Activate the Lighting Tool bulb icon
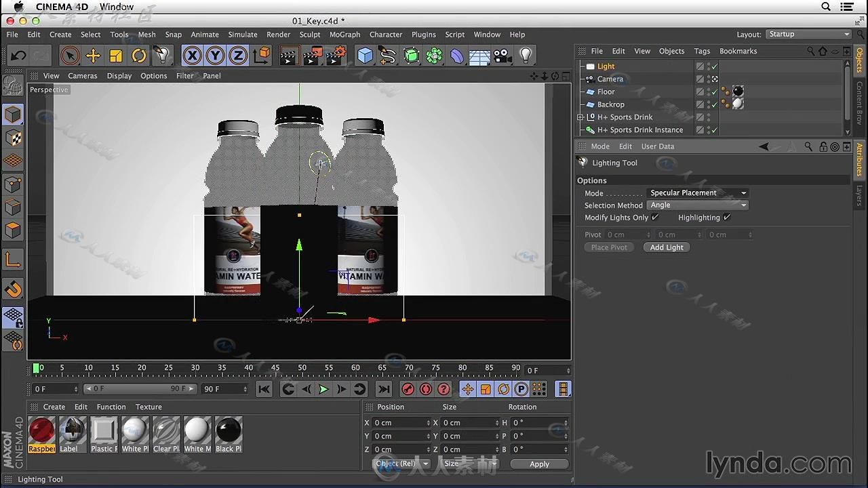The height and width of the screenshot is (488, 868). click(161, 56)
